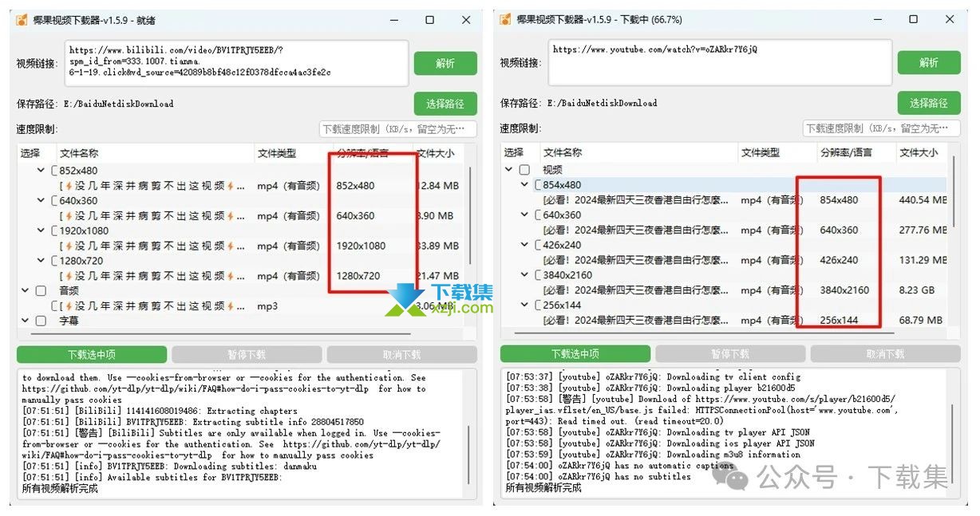Collapse the 3840x2160 node
This screenshot has width=980, height=516.
point(524,275)
